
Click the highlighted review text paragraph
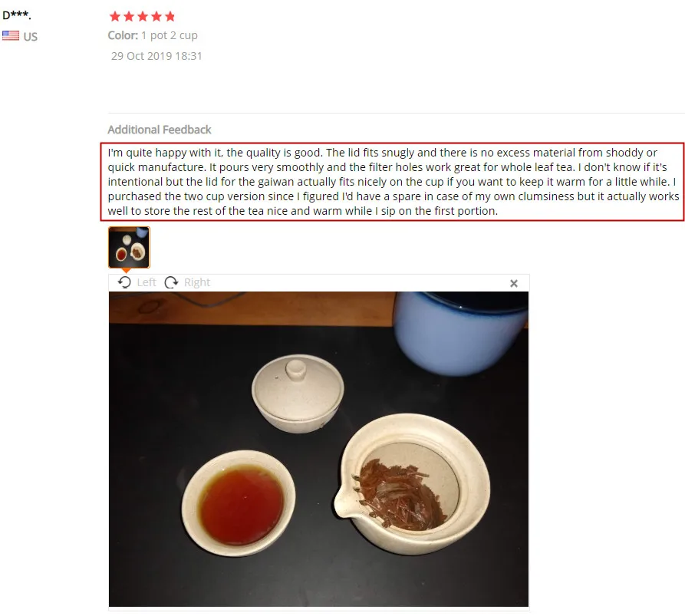(x=392, y=182)
